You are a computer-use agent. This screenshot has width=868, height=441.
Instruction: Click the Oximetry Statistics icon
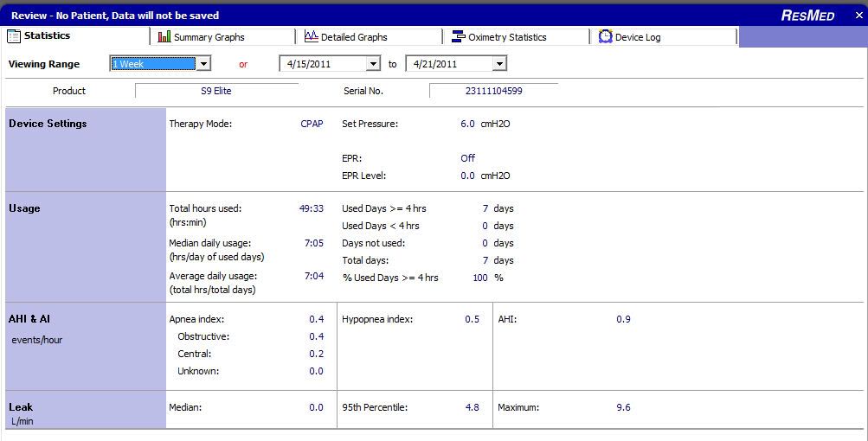point(458,36)
